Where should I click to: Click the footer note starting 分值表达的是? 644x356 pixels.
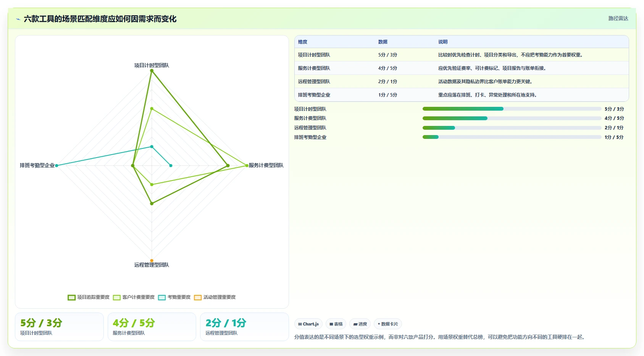pos(441,337)
